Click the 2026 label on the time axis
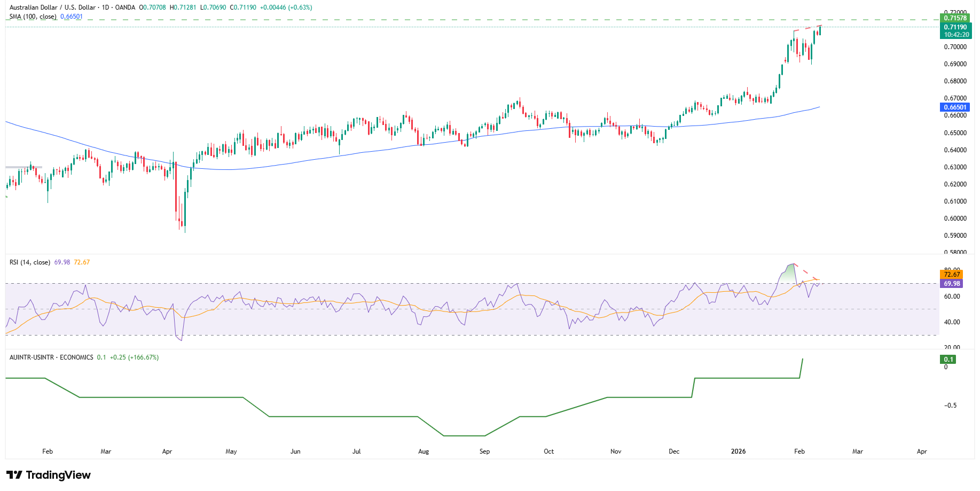This screenshot has width=980, height=491. coord(738,451)
